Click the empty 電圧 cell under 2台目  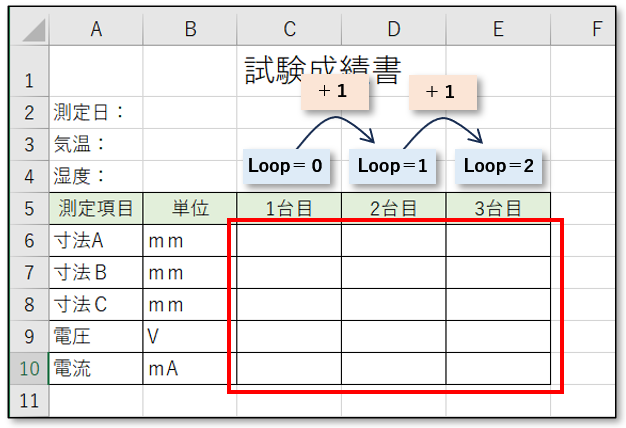393,336
